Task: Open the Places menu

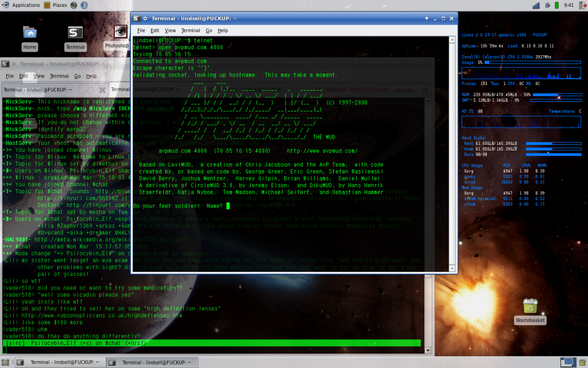Action: pos(59,5)
